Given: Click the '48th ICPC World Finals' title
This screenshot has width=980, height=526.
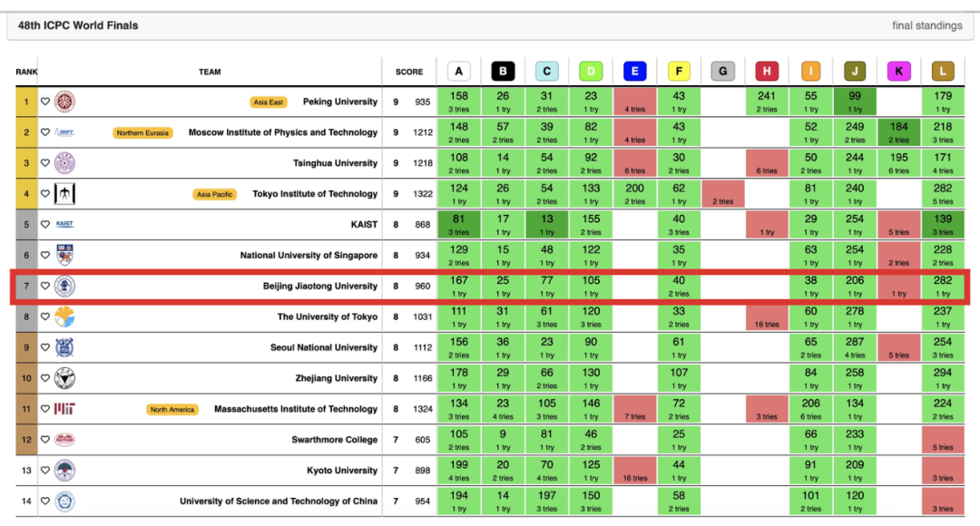Looking at the screenshot, I should coord(78,25).
